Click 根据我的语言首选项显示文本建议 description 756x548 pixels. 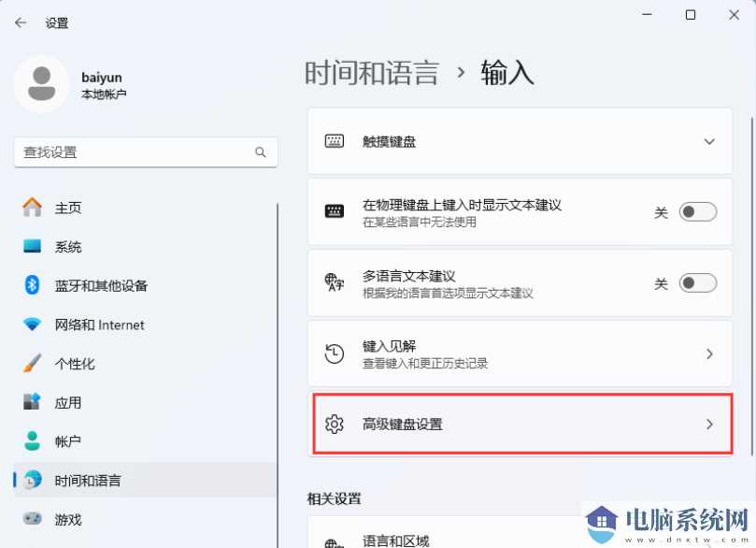pos(448,294)
